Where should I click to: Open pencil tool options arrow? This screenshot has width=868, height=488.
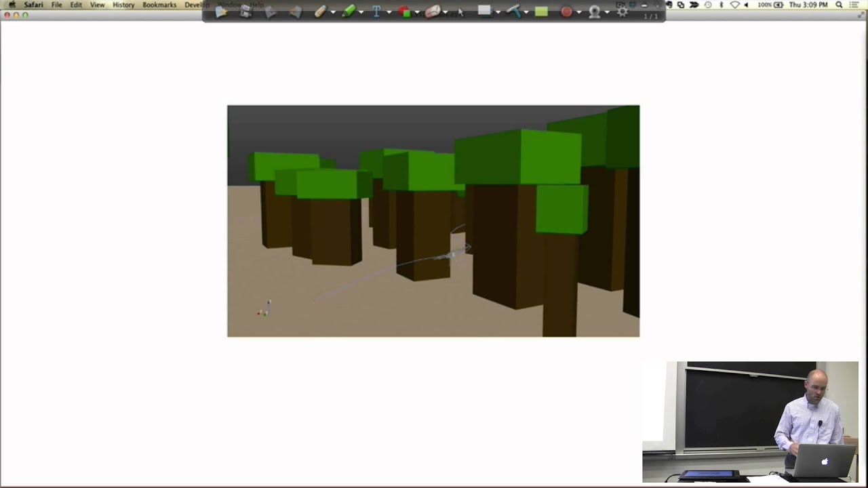(x=333, y=12)
